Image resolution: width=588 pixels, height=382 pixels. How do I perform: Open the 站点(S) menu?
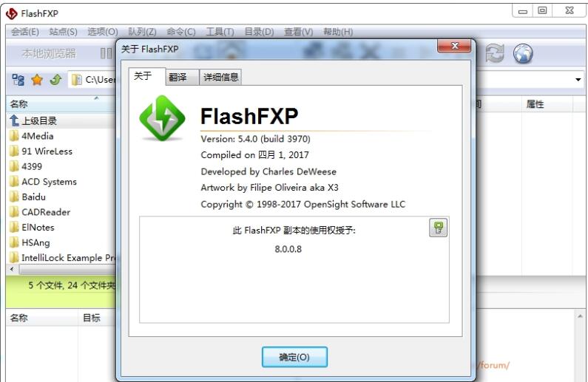tap(63, 32)
